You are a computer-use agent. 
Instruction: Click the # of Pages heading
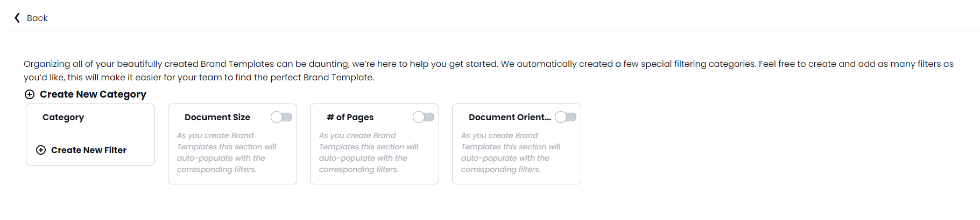coord(350,117)
